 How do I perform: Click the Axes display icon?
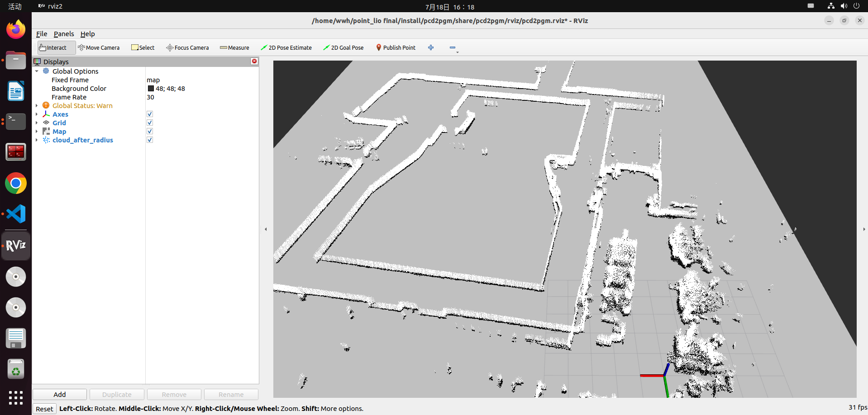point(46,114)
